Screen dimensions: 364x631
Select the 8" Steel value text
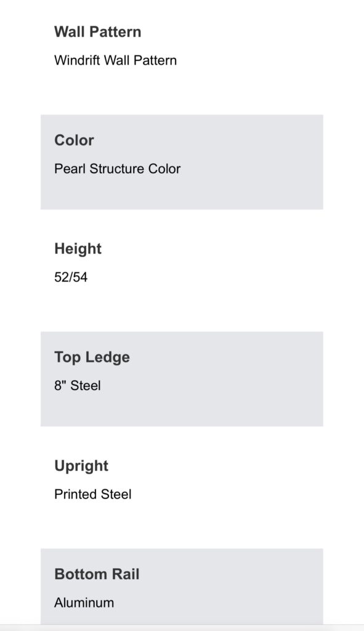tap(78, 386)
